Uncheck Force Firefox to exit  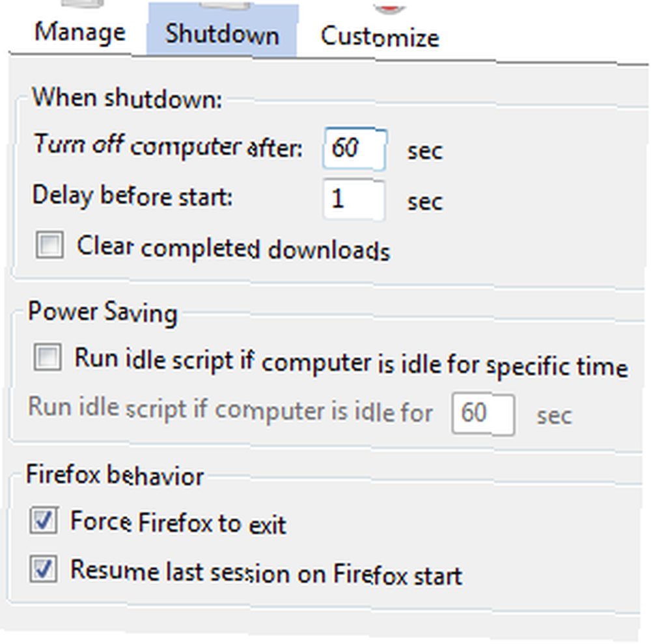[44, 520]
